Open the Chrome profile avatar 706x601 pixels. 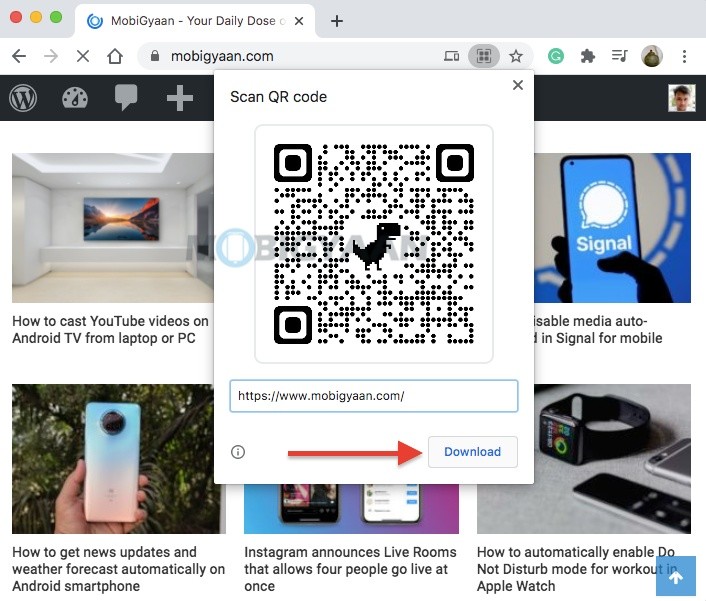[652, 56]
